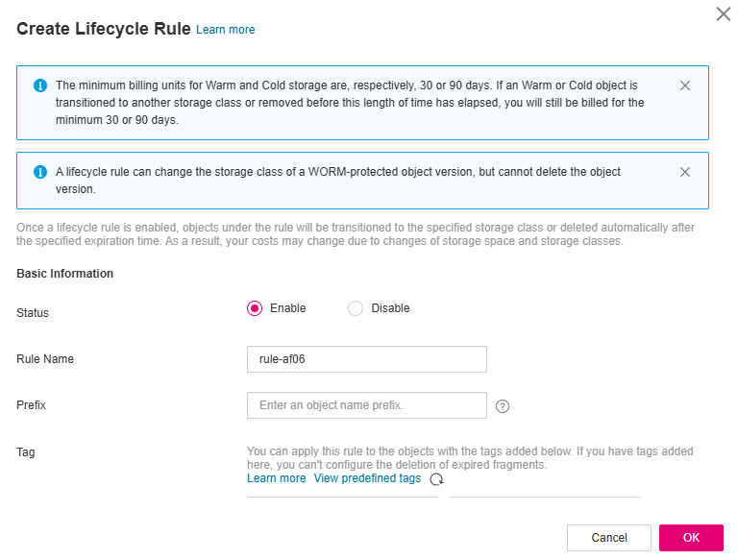Click the info icon in billing notice
Screen dimensions: 738x560
(x=40, y=85)
